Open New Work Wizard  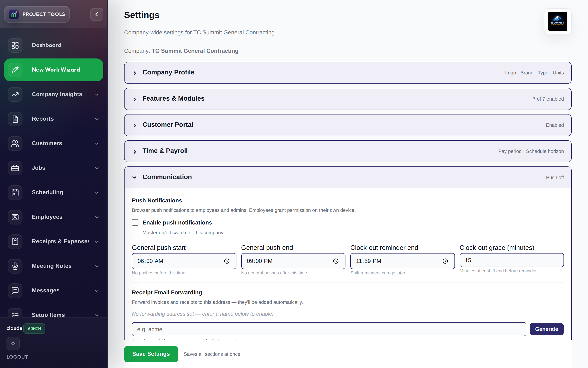coord(54,70)
